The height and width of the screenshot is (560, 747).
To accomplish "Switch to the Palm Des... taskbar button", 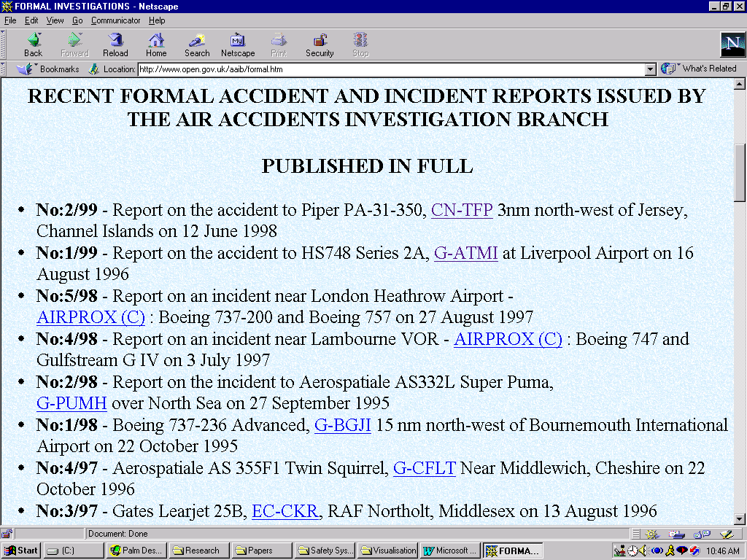I will tap(136, 551).
